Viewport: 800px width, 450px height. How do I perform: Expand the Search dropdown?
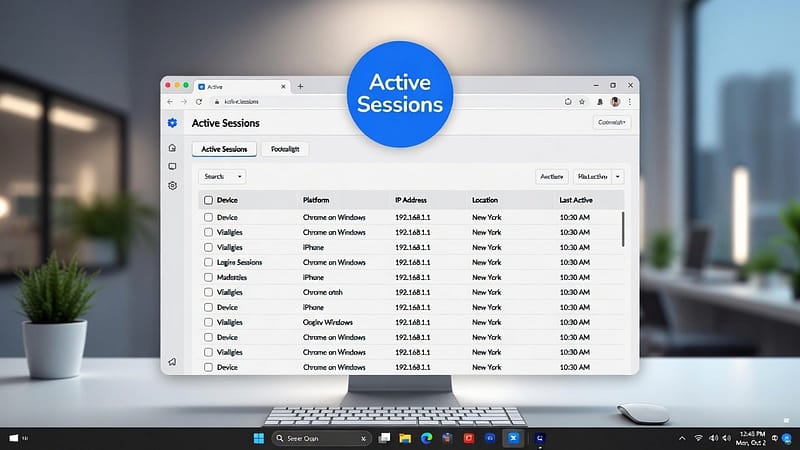pyautogui.click(x=222, y=177)
